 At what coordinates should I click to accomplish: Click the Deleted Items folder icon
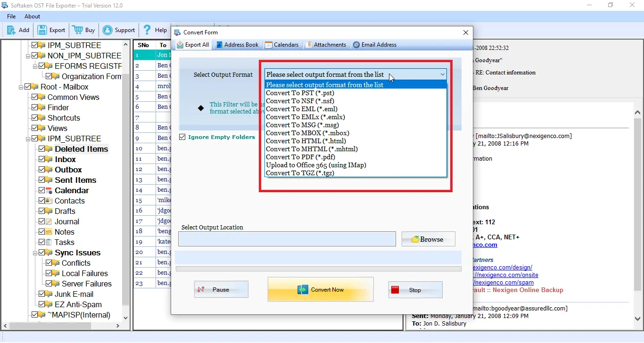click(x=49, y=149)
